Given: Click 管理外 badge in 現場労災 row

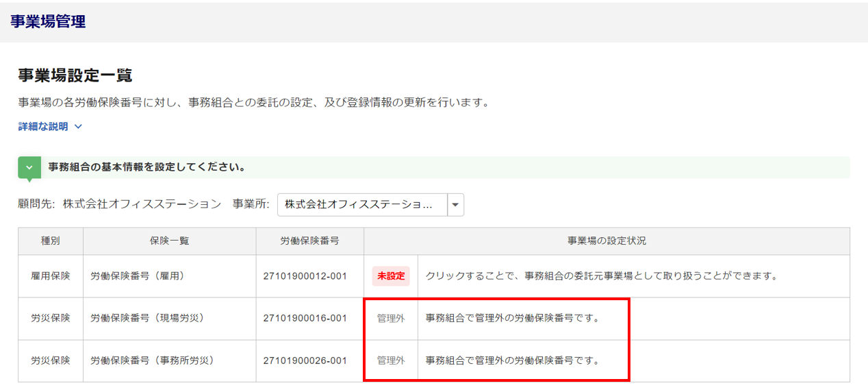Looking at the screenshot, I should (391, 319).
